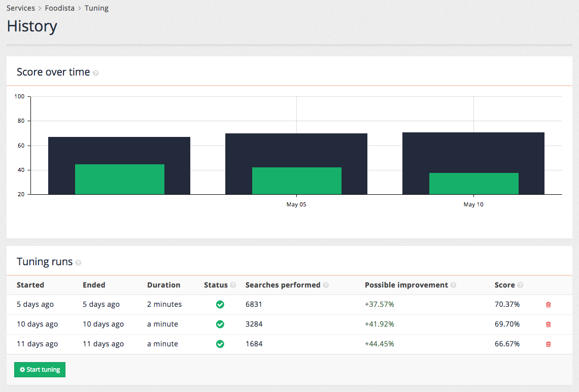This screenshot has width=579, height=392.
Task: Open the Searches performed help icon
Action: pyautogui.click(x=326, y=285)
